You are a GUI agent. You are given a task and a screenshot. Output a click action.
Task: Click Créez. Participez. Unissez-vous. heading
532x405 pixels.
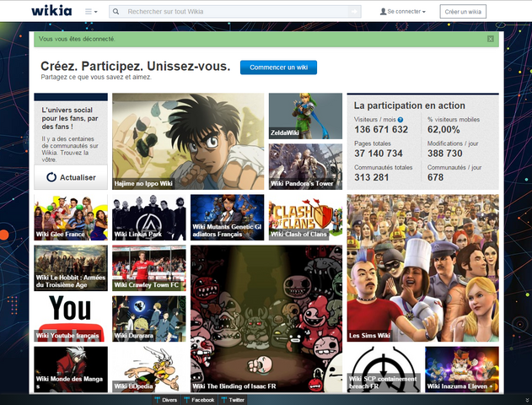(x=136, y=66)
